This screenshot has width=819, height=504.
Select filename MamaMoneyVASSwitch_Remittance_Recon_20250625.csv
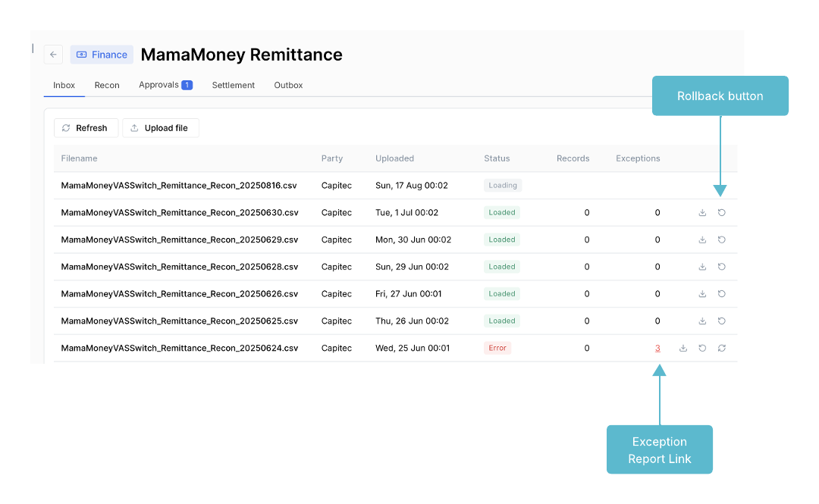(x=180, y=321)
